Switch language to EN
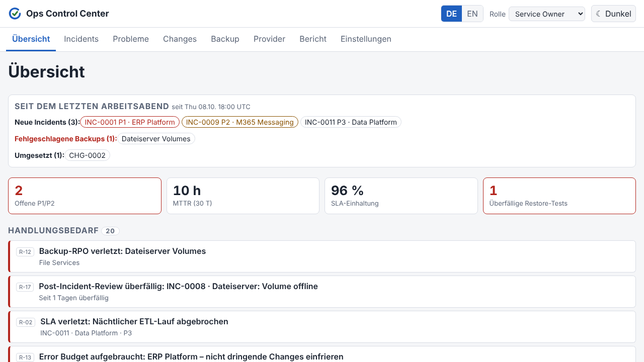644x362 pixels. [472, 14]
